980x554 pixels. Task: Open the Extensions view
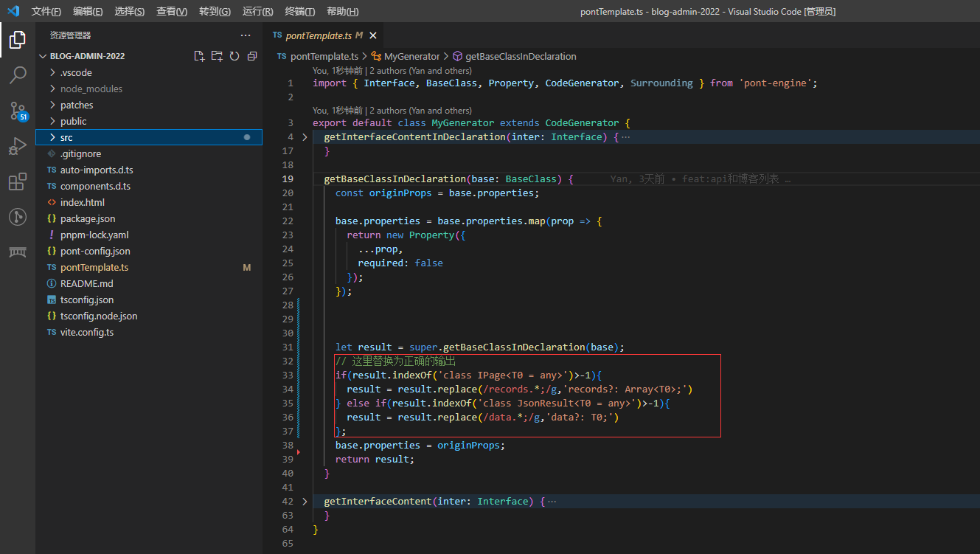click(18, 181)
